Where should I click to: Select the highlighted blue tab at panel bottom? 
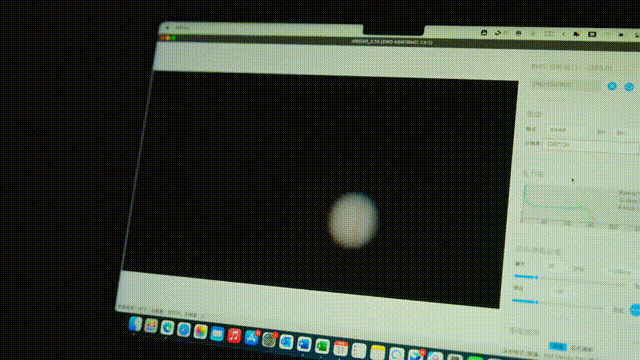click(558, 347)
